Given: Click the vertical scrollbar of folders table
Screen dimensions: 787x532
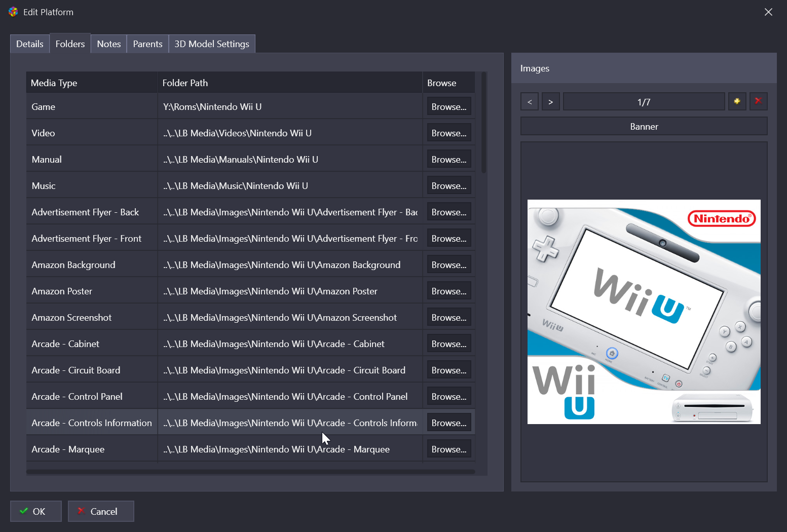Looking at the screenshot, I should pyautogui.click(x=483, y=123).
